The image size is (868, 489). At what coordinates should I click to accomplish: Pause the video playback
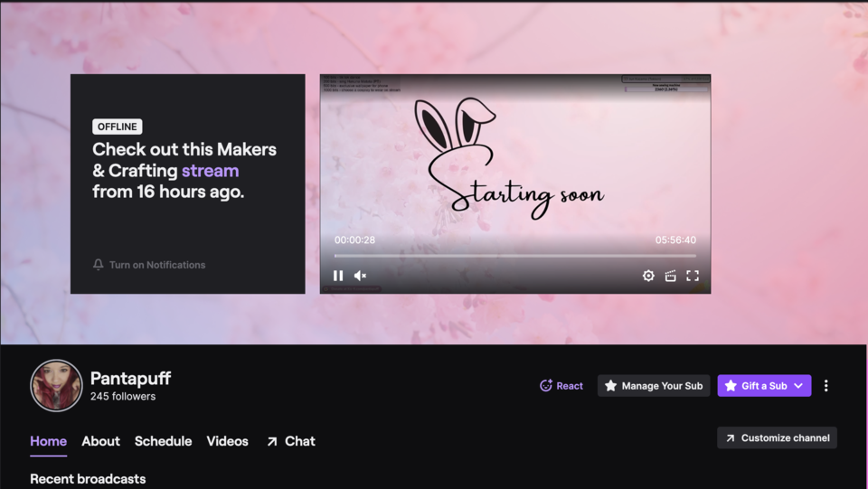(x=338, y=276)
